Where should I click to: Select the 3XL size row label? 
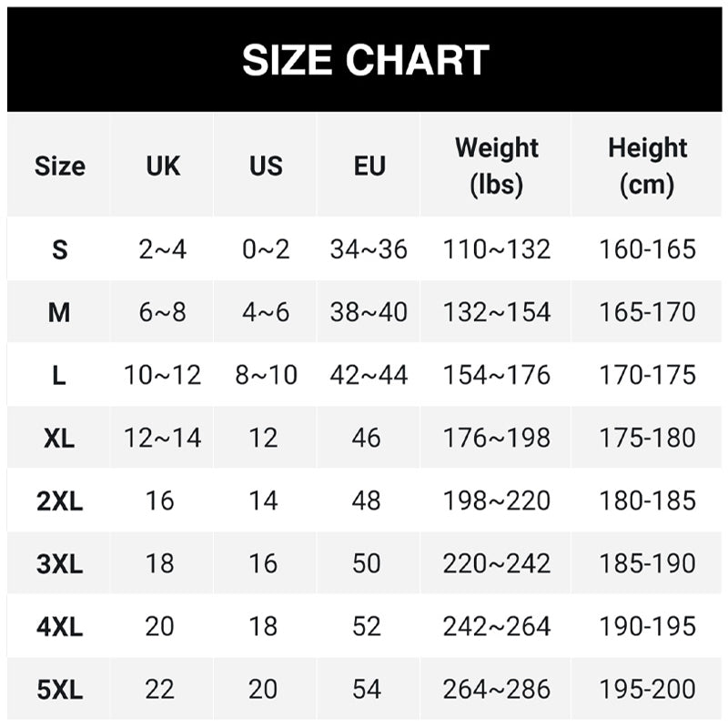(x=59, y=563)
